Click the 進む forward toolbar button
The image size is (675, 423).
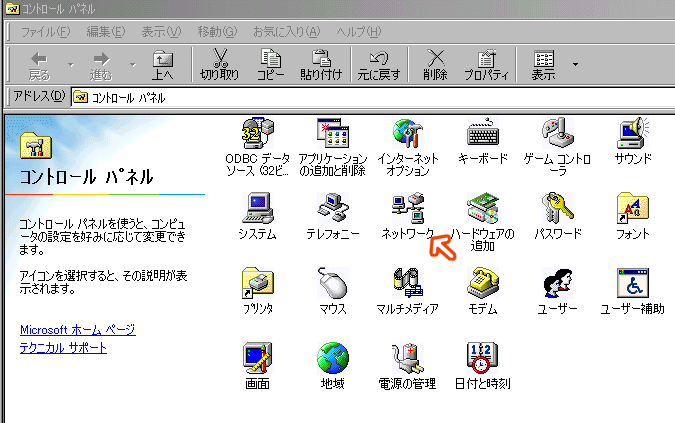pyautogui.click(x=101, y=65)
